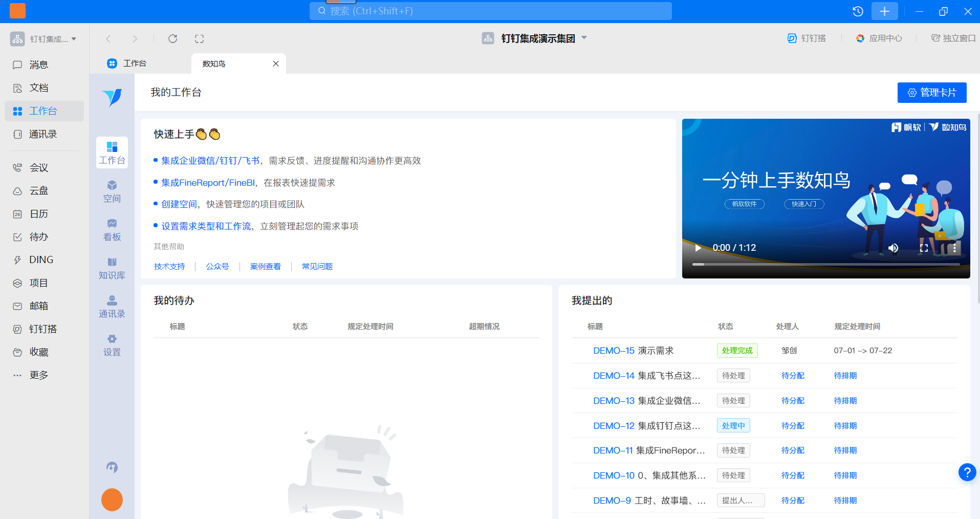
Task: Click 处理完成 status of DEMO-15
Action: tap(737, 351)
